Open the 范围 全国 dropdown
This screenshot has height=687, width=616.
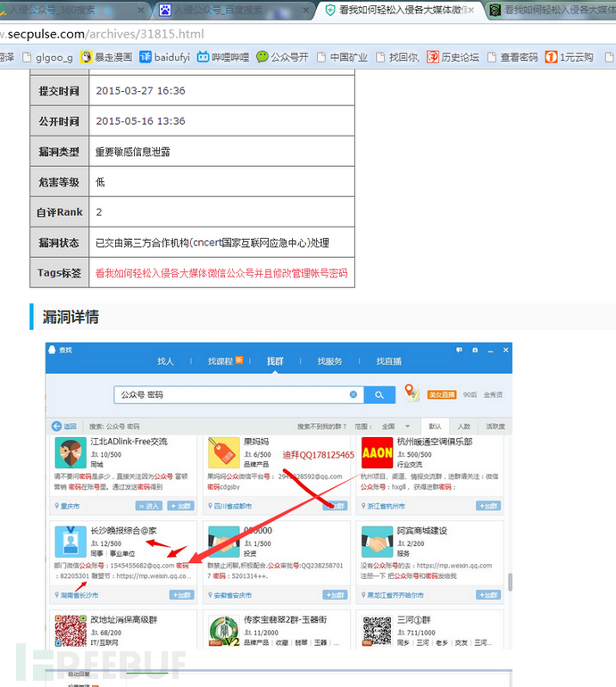pos(395,426)
